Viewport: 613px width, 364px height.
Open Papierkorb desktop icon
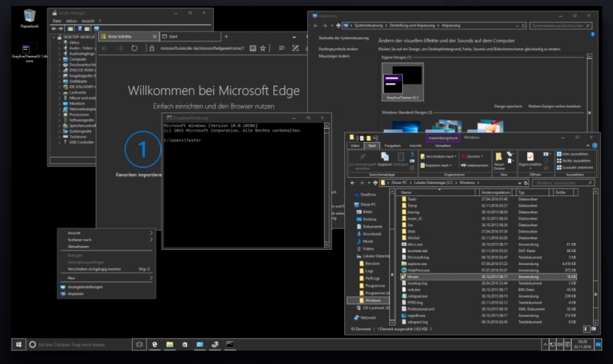30,18
